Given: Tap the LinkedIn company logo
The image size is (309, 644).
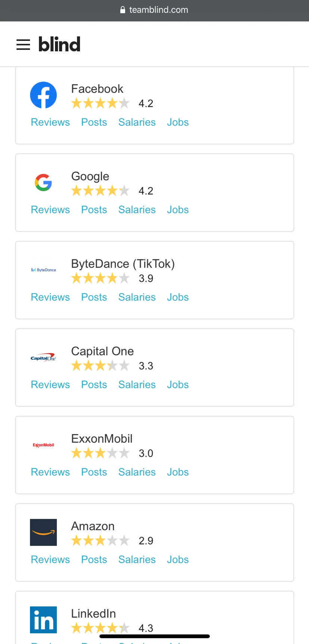Looking at the screenshot, I should coord(43,619).
